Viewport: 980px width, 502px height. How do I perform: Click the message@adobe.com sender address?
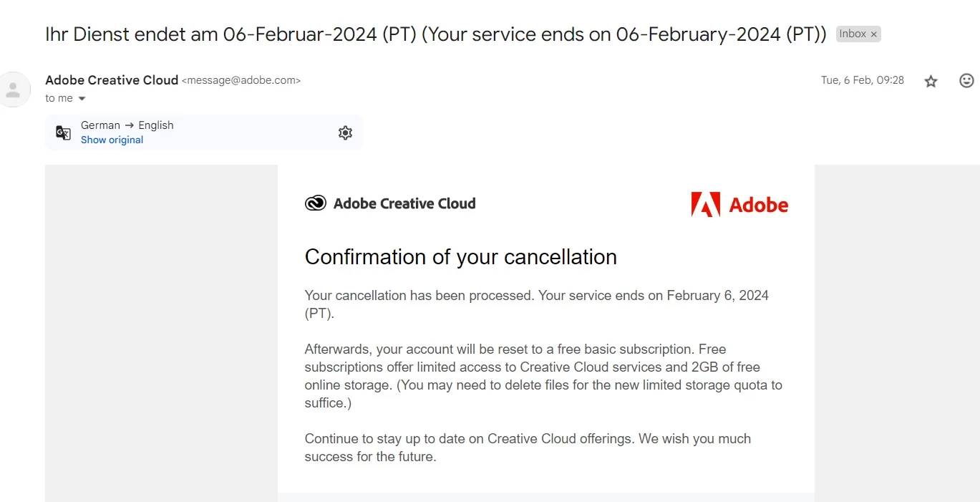point(241,80)
